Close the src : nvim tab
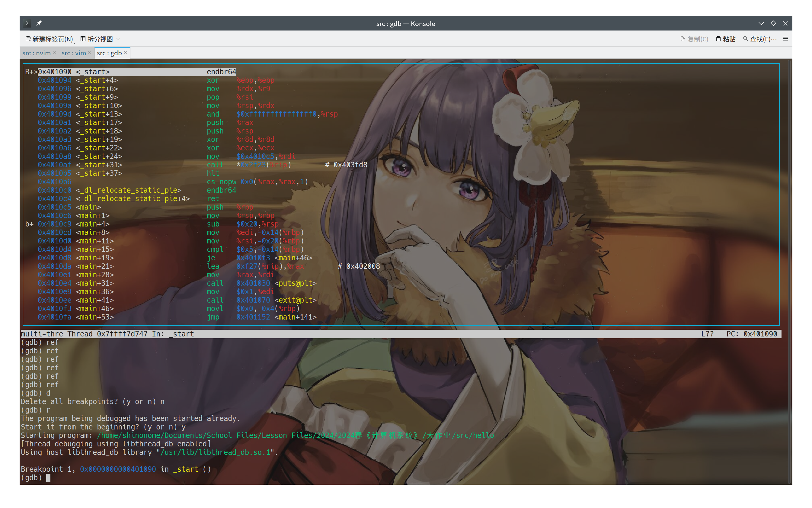812x508 pixels. 54,53
